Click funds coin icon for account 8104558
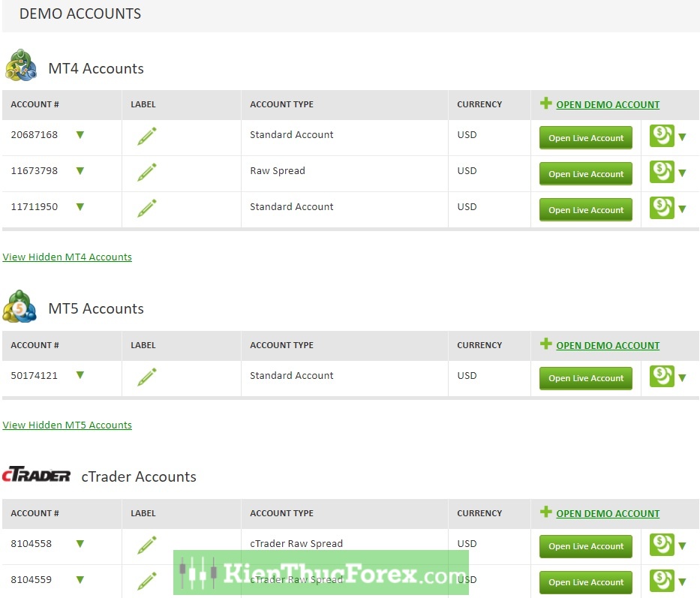The width and height of the screenshot is (700, 598). [x=662, y=545]
